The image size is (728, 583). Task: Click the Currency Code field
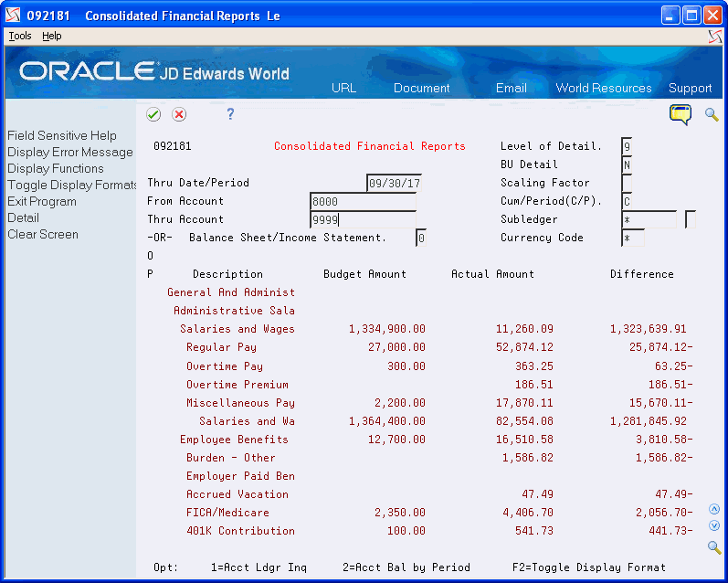click(633, 238)
